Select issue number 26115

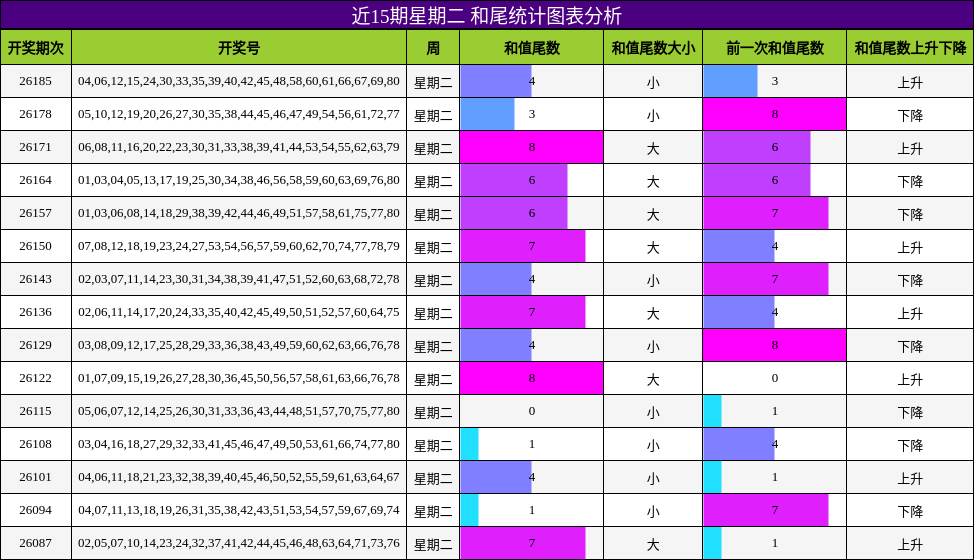35,411
